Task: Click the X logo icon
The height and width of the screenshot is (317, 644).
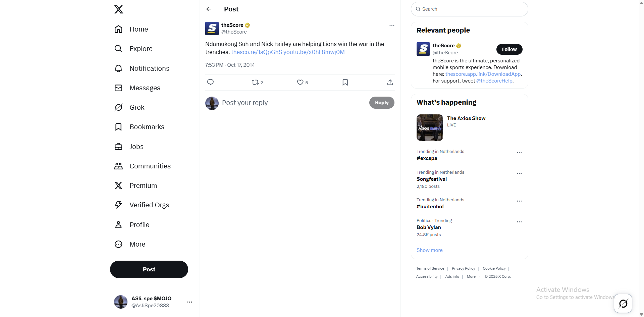Action: (x=119, y=9)
